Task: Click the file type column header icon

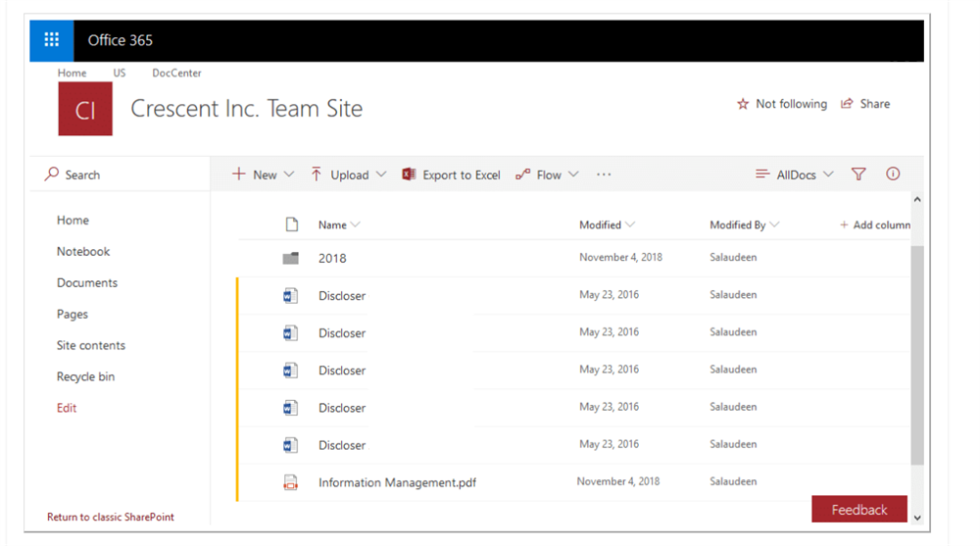Action: coord(291,224)
